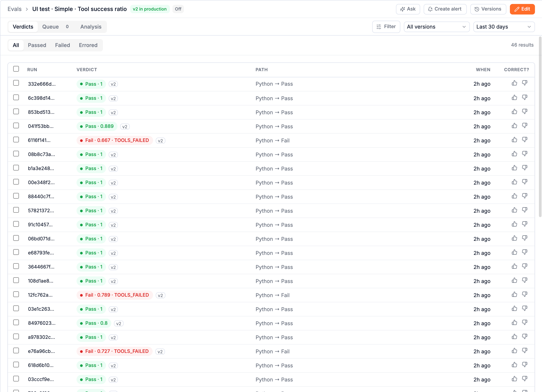Click the orange Edit button

[522, 9]
